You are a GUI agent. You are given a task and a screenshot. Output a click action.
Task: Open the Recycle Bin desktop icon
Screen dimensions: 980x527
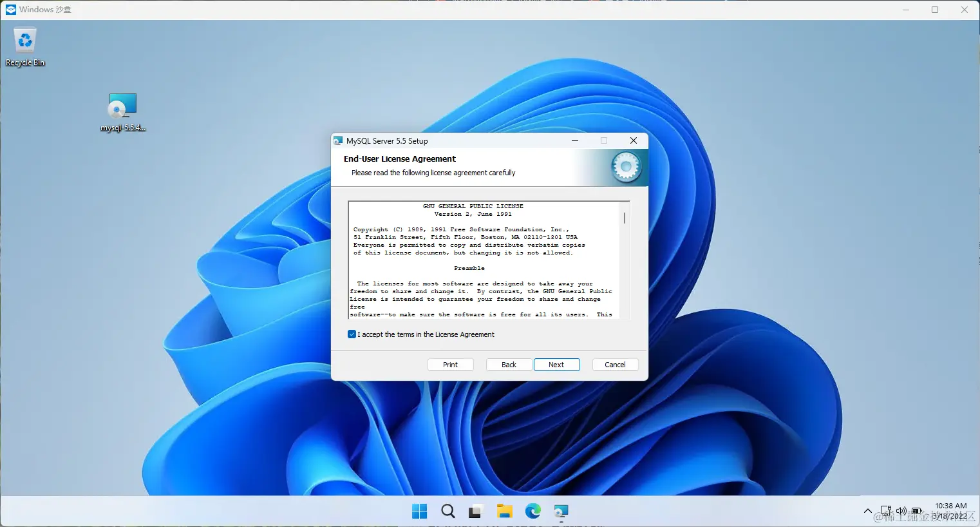(25, 47)
